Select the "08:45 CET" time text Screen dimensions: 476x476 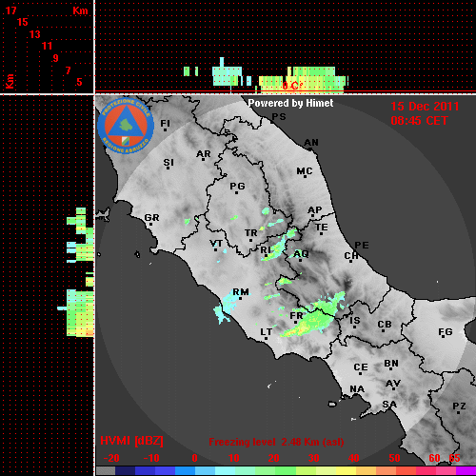(419, 121)
